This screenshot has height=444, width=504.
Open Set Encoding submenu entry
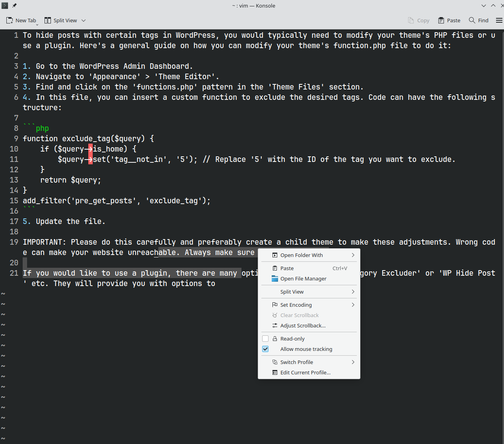309,305
